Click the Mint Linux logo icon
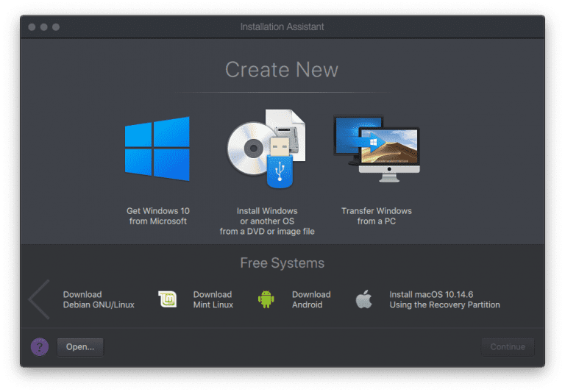 (x=168, y=299)
